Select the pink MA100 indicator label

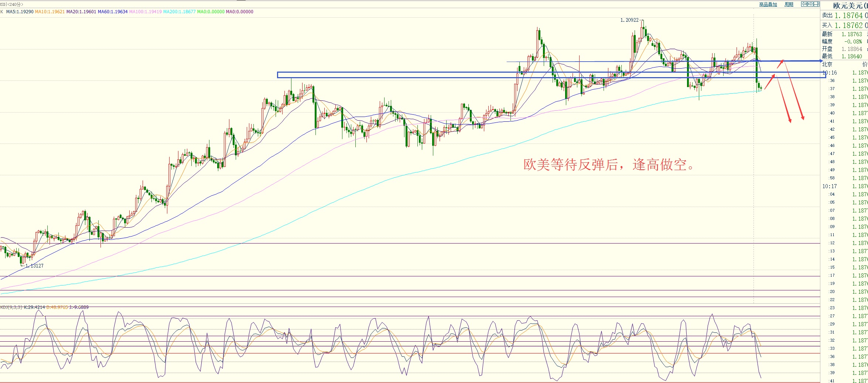point(145,12)
